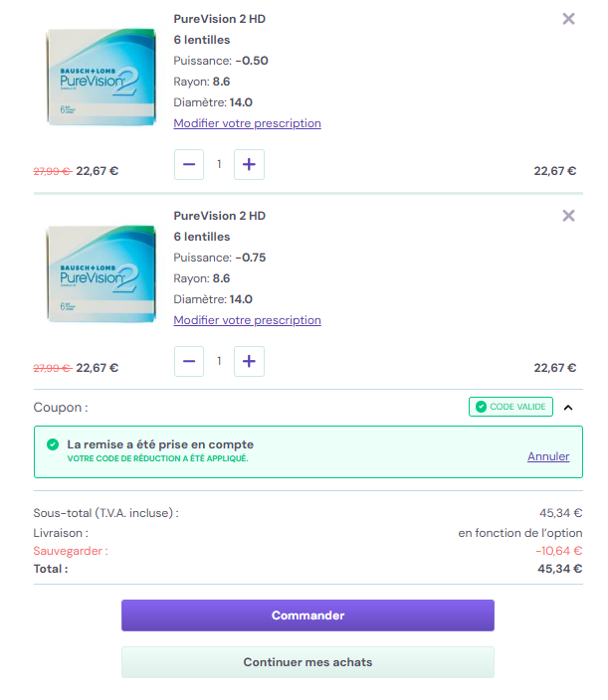Screen dimensions: 608x700
Task: Click the CODE VALIDE badge
Action: click(510, 407)
